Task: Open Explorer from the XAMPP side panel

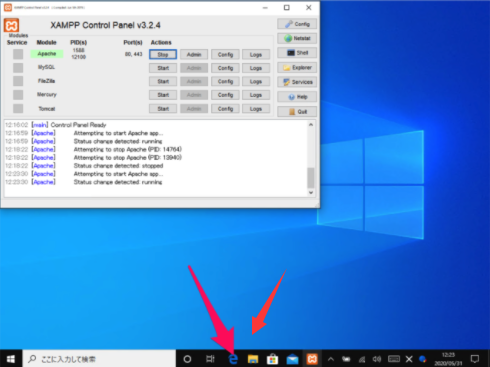Action: point(297,68)
